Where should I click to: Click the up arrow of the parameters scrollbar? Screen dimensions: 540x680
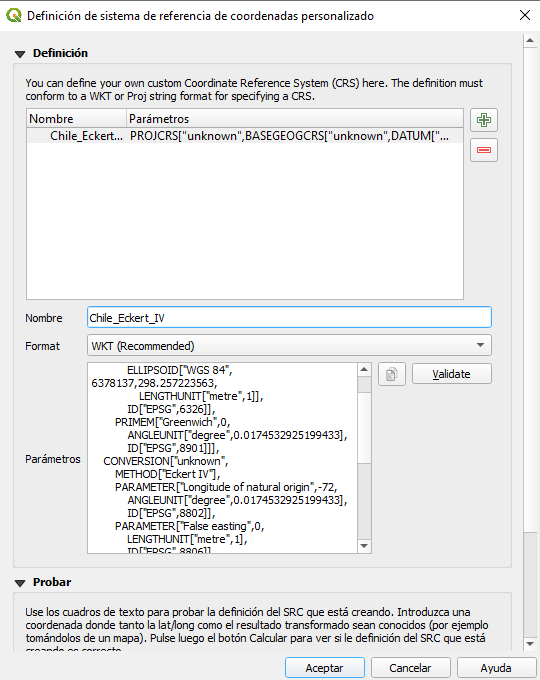[x=364, y=369]
